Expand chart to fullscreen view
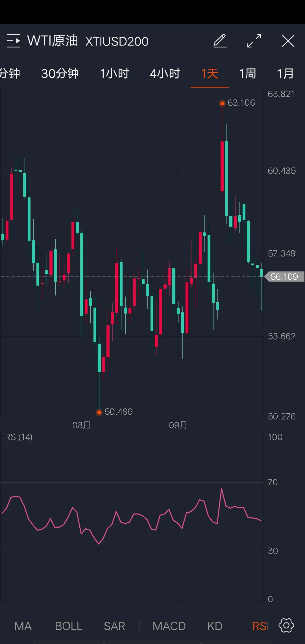305x644 pixels. (254, 41)
